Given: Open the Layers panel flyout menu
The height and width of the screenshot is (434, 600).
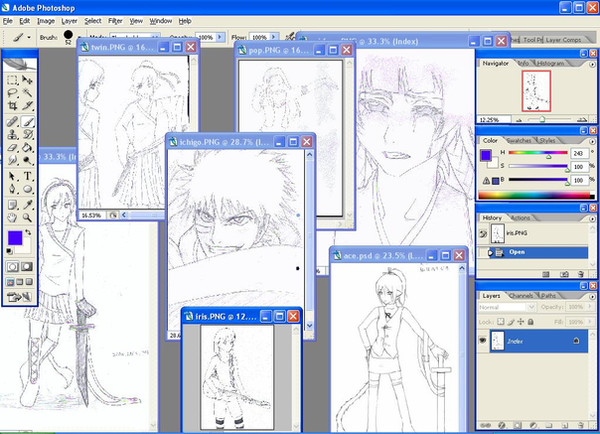Looking at the screenshot, I should (x=592, y=297).
